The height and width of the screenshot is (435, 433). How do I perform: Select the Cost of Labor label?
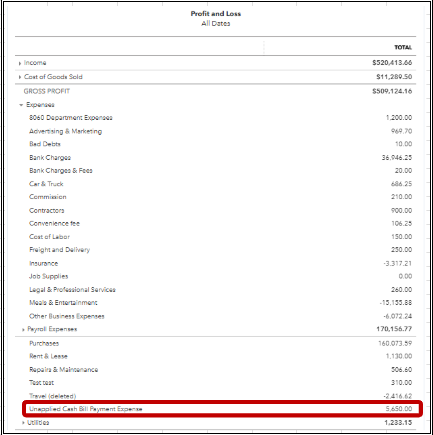click(49, 237)
